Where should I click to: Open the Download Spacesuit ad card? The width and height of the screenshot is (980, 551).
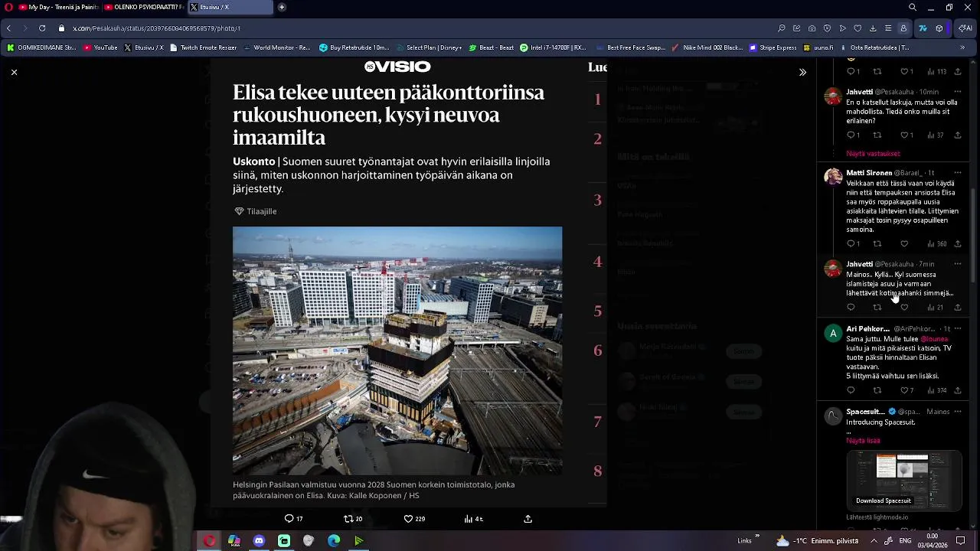click(904, 481)
